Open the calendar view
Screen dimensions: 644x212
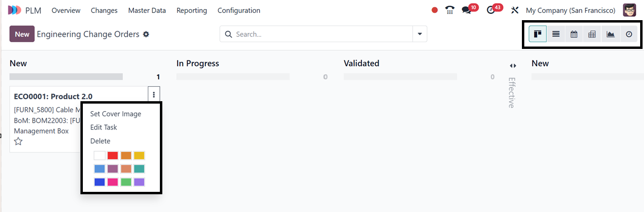point(574,34)
